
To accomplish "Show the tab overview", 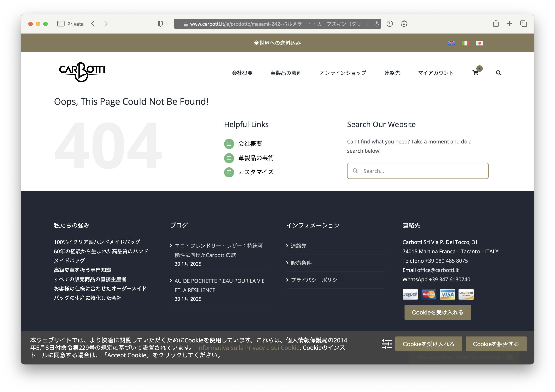I will (x=523, y=24).
